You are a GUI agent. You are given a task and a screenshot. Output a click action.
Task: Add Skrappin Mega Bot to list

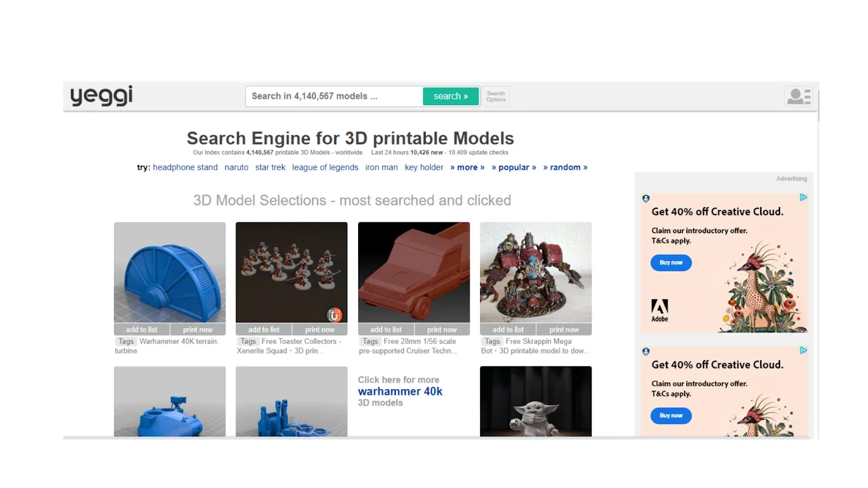(508, 329)
